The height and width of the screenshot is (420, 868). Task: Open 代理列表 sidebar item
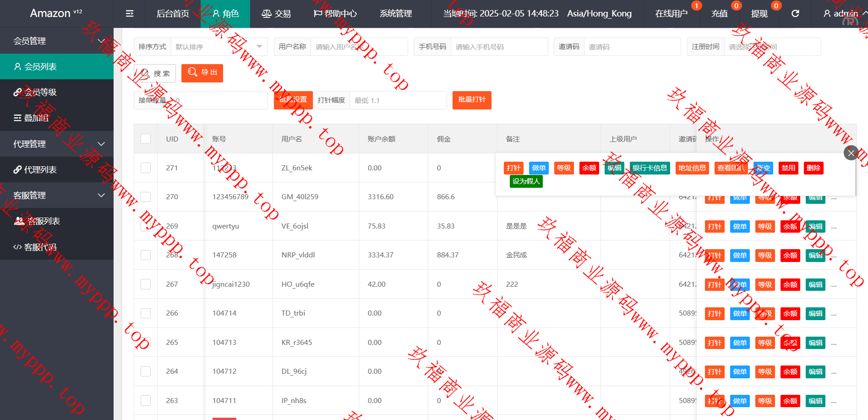tap(56, 170)
